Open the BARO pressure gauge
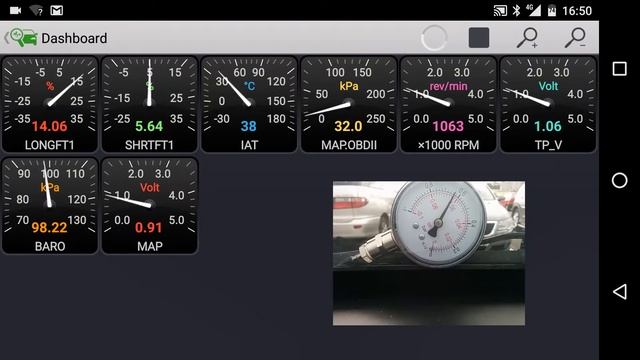Viewport: 640px width, 360px height. tap(50, 206)
